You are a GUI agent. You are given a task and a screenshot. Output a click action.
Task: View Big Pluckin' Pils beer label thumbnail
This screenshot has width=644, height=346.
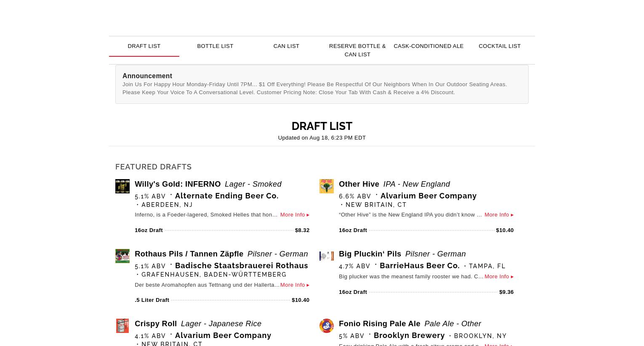coord(327,256)
